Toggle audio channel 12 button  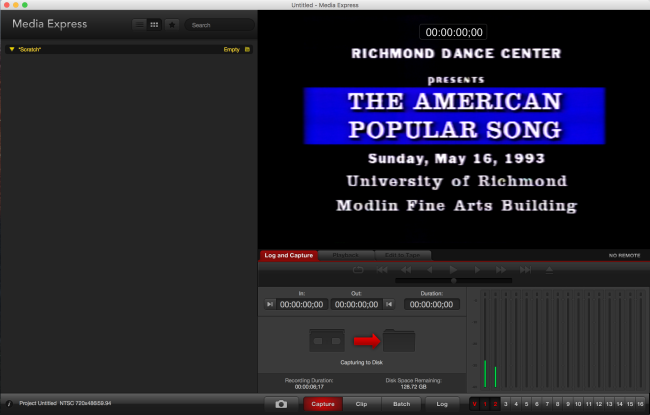(x=599, y=404)
